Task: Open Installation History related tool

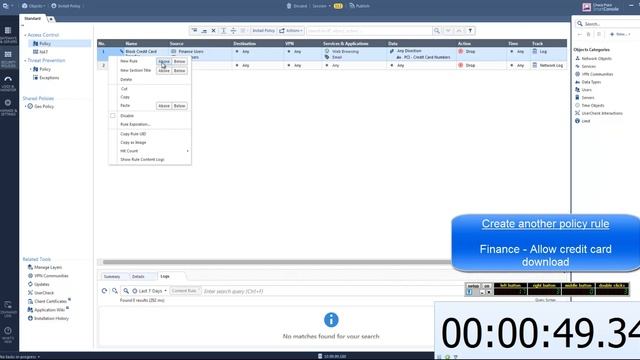Action: [x=48, y=318]
